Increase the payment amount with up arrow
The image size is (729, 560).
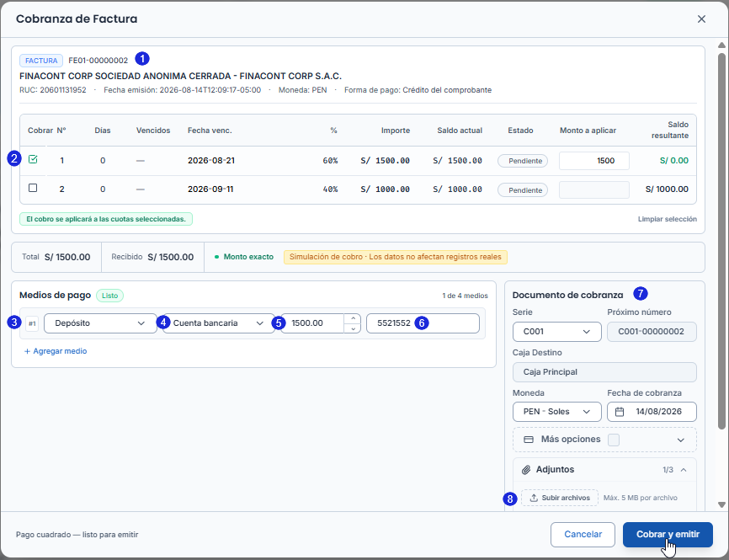353,318
